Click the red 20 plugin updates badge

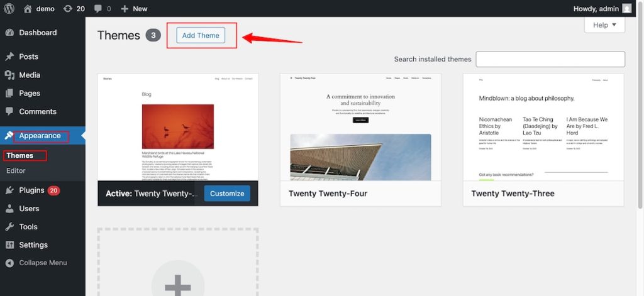(54, 190)
